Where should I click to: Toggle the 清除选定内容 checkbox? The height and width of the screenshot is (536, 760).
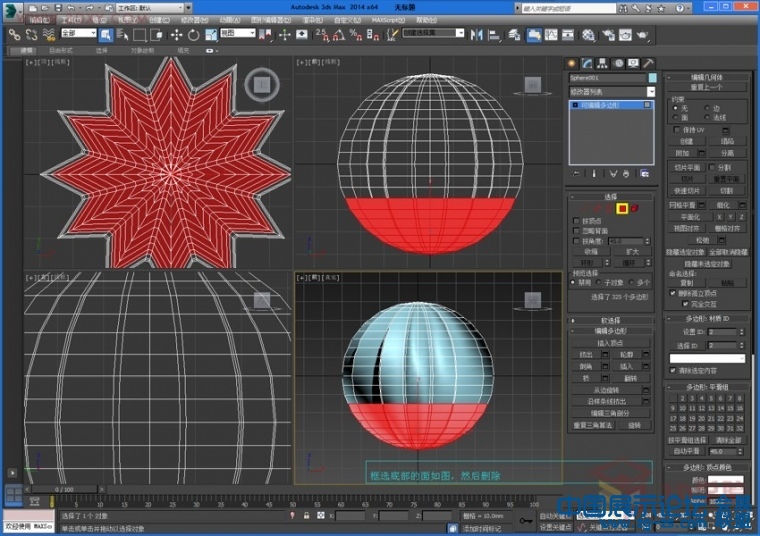pyautogui.click(x=673, y=370)
